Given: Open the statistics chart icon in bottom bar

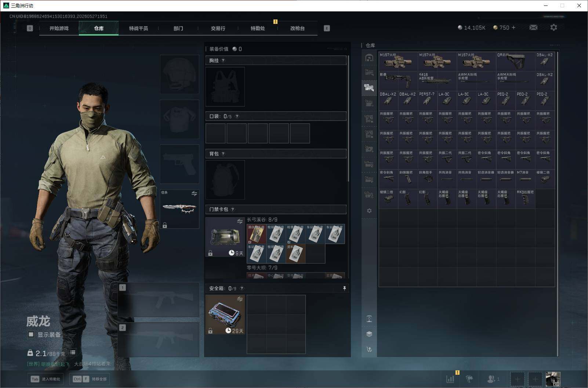Looking at the screenshot, I should pyautogui.click(x=450, y=379).
